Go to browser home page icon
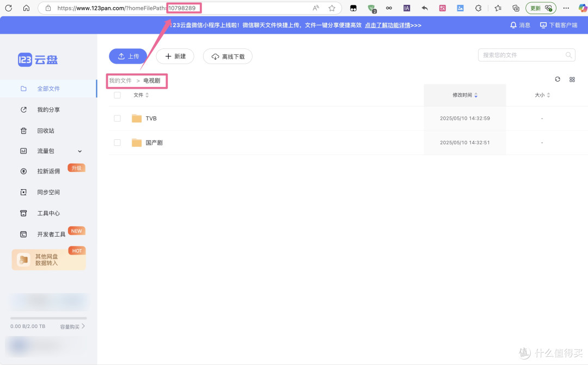This screenshot has height=365, width=588. coord(26,8)
